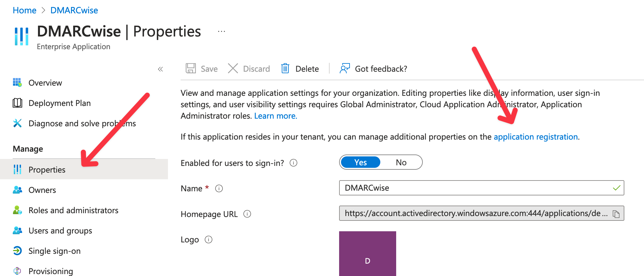The width and height of the screenshot is (644, 276).
Task: Go to Home breadcrumb
Action: (24, 10)
